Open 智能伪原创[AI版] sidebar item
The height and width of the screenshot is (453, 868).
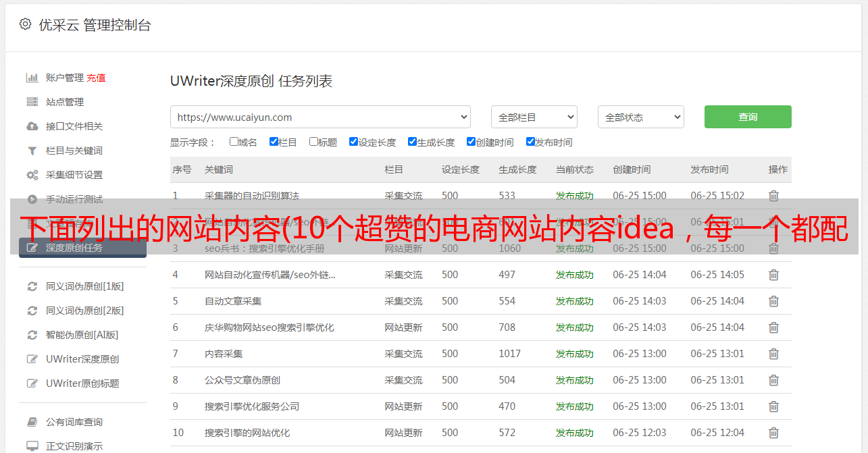[82, 335]
